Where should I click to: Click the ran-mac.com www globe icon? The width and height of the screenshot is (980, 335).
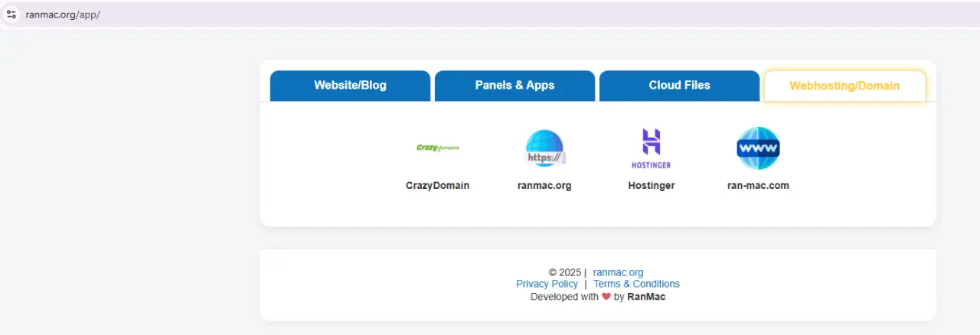pos(758,148)
